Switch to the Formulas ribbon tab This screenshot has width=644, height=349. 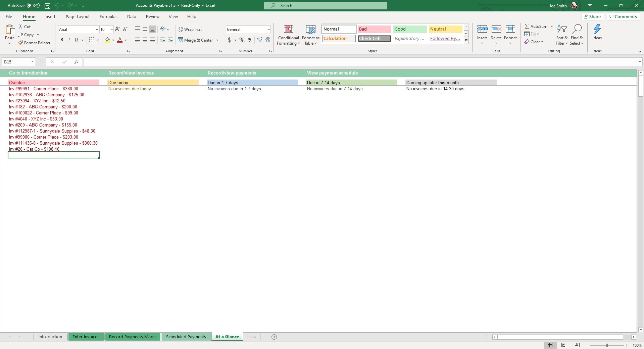[108, 16]
